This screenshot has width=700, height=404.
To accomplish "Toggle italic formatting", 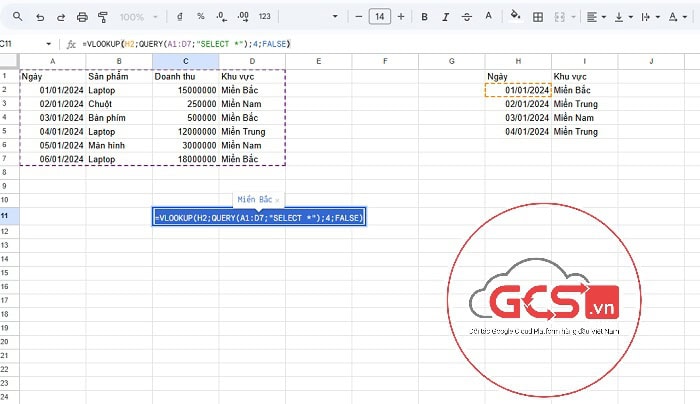I will [446, 17].
